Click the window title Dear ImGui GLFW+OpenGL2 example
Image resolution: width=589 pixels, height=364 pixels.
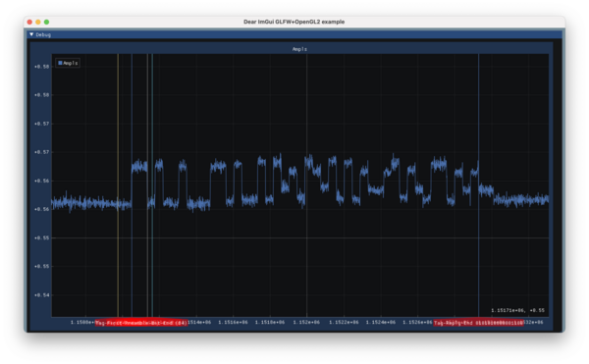pos(294,22)
